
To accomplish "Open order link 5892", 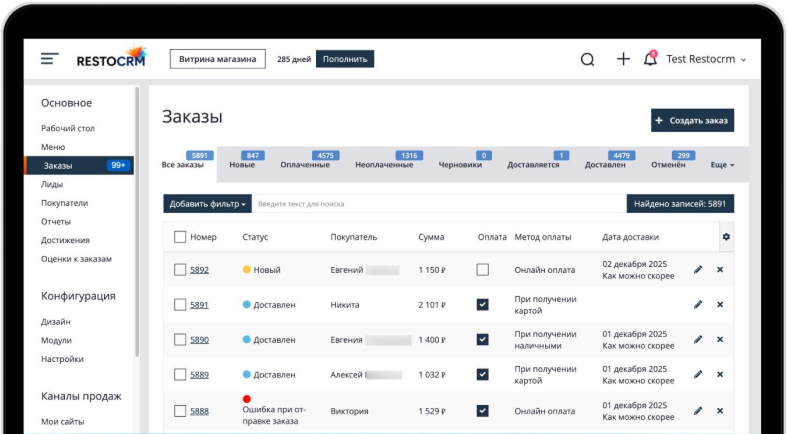I will (x=199, y=270).
